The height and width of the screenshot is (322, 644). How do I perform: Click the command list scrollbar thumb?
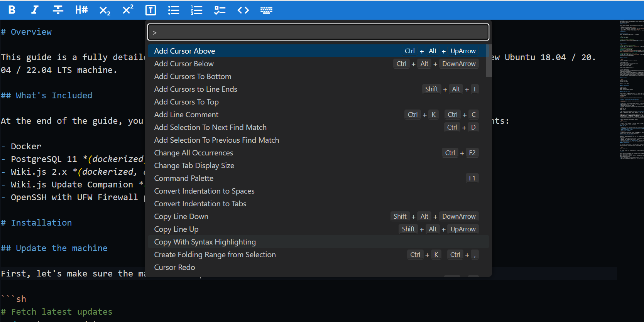coord(489,61)
